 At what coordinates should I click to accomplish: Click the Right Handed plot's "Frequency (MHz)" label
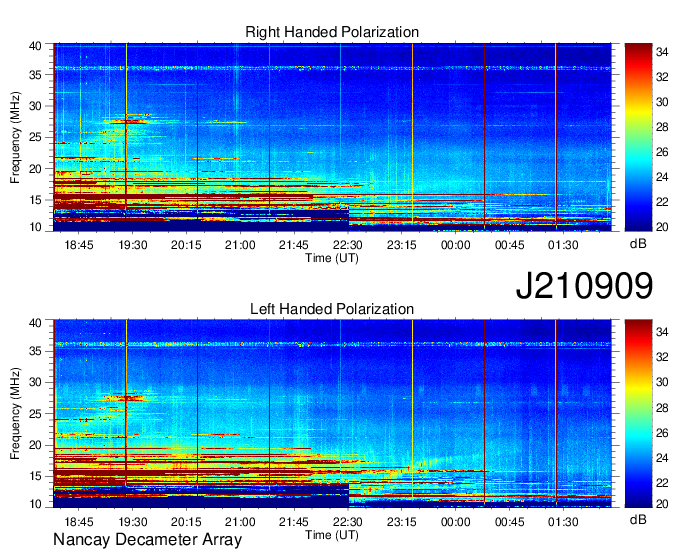coord(15,137)
